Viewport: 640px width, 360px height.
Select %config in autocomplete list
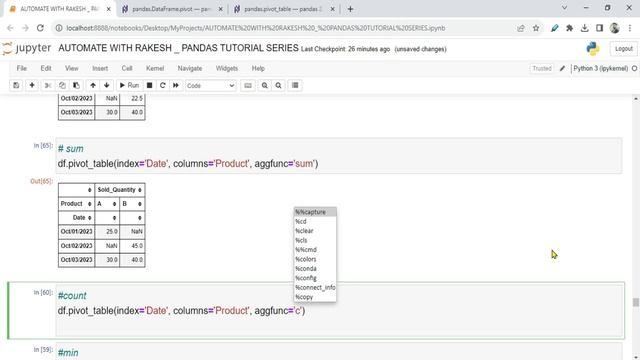click(315, 278)
